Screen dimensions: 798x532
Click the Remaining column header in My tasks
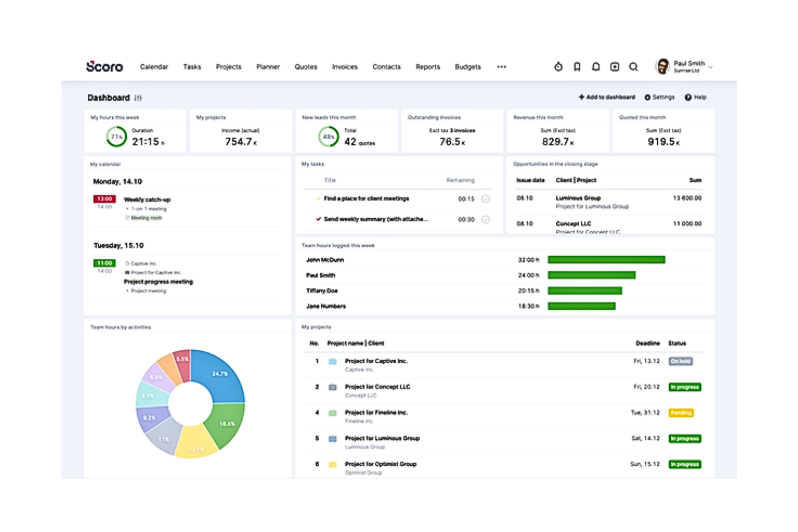tap(460, 181)
